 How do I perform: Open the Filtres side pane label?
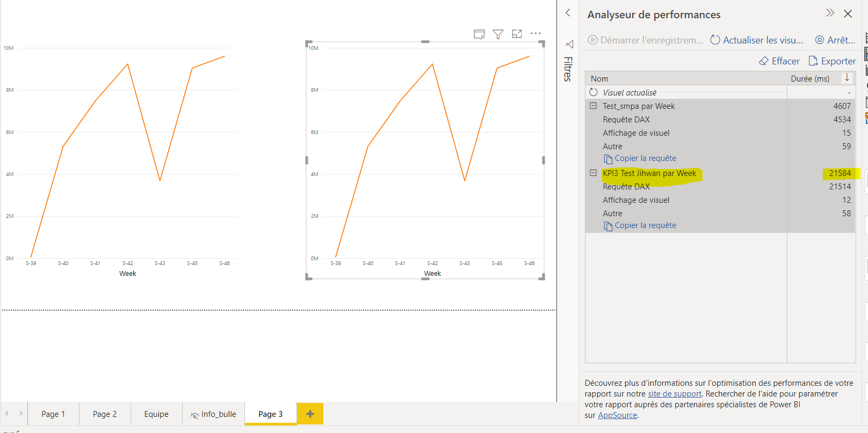click(568, 69)
